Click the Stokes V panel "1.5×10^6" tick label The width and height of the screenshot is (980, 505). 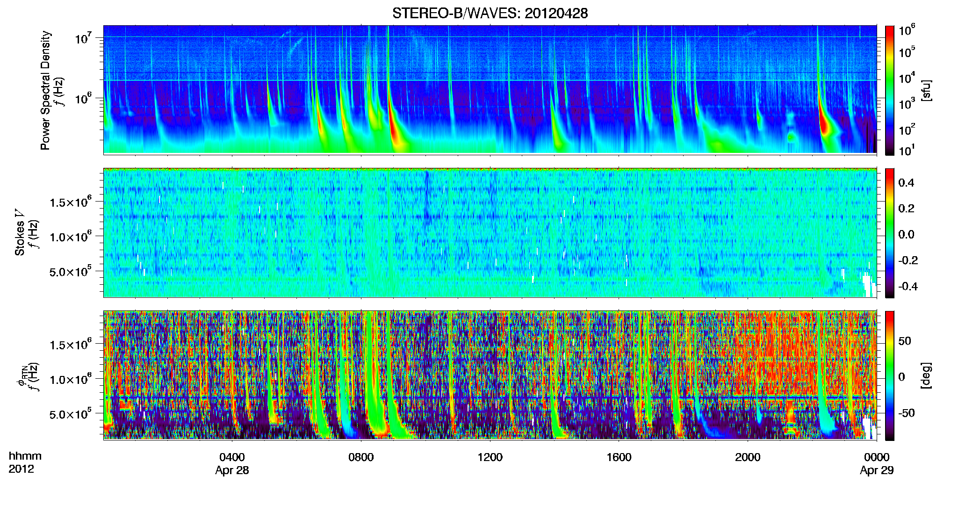click(x=71, y=202)
